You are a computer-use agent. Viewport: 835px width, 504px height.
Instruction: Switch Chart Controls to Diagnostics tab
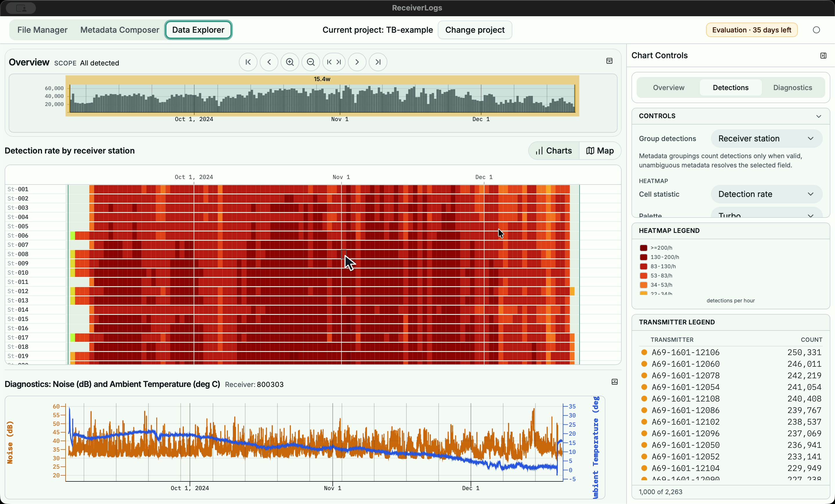(x=792, y=88)
